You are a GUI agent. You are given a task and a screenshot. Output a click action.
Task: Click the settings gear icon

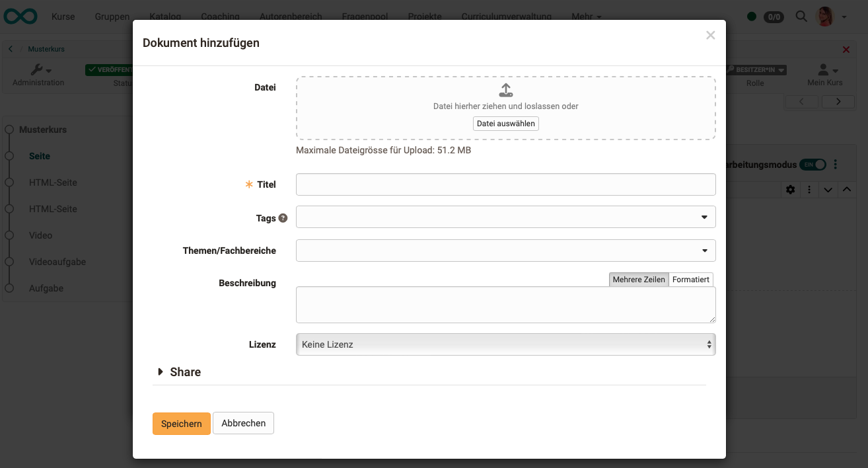pyautogui.click(x=790, y=190)
